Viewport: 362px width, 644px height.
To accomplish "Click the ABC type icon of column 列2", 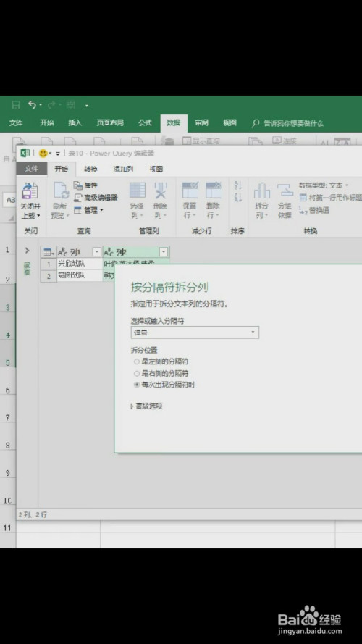I will click(109, 252).
